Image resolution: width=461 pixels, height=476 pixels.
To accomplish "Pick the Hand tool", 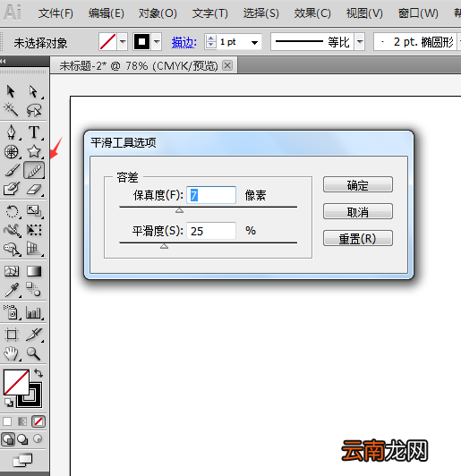I will (12, 353).
